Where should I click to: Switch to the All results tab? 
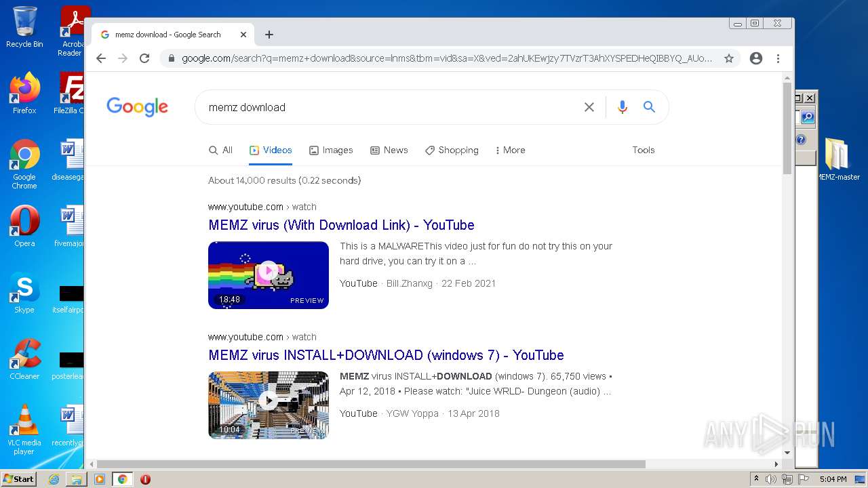[220, 150]
